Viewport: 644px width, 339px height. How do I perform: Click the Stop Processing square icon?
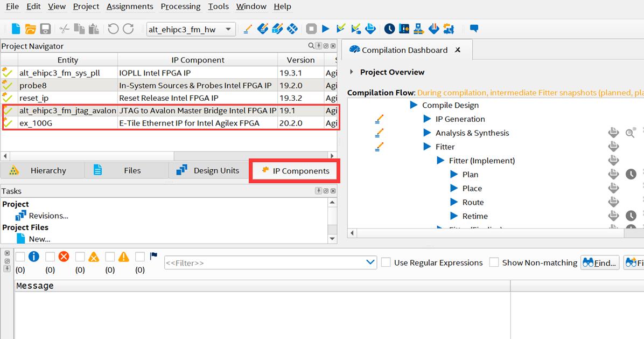point(311,29)
